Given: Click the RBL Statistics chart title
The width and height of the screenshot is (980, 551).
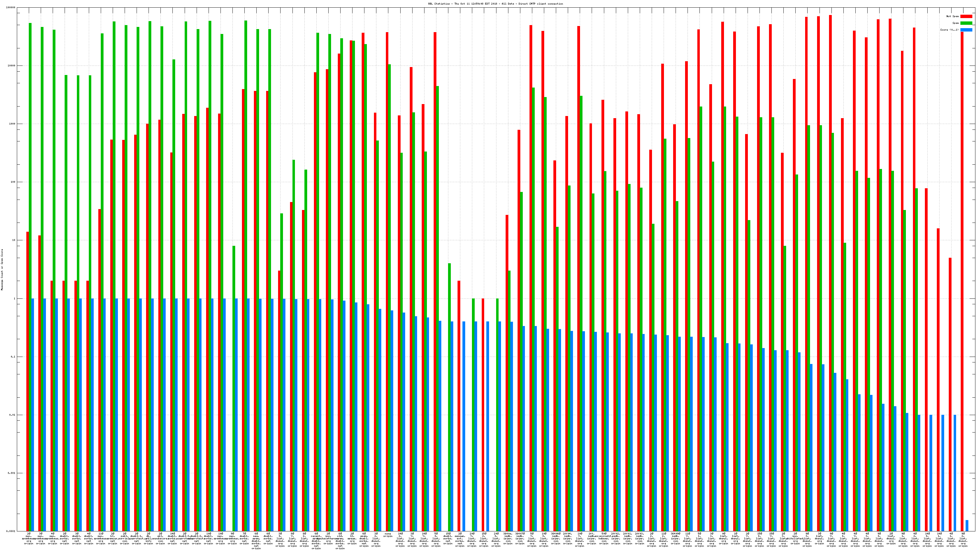Looking at the screenshot, I should pos(495,4).
